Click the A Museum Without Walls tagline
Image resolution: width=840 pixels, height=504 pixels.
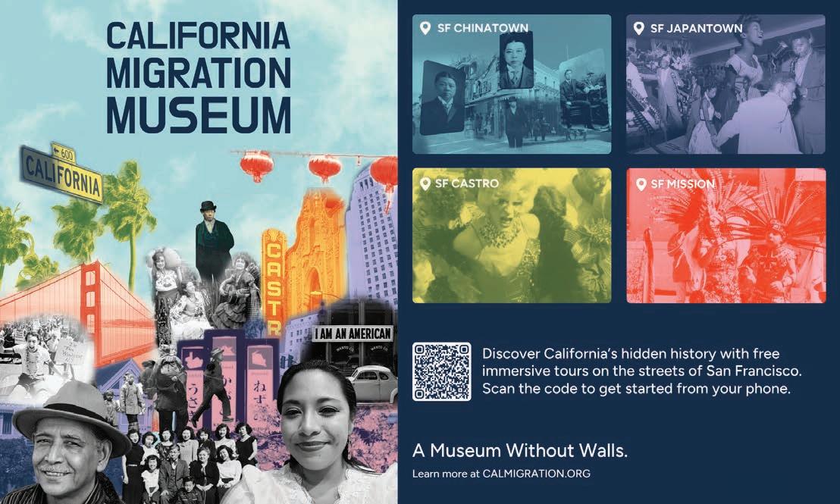519,450
